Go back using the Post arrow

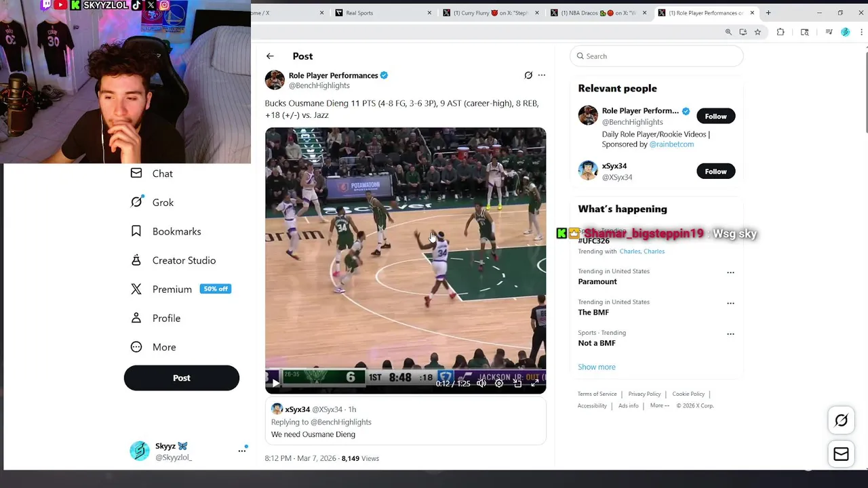[270, 56]
